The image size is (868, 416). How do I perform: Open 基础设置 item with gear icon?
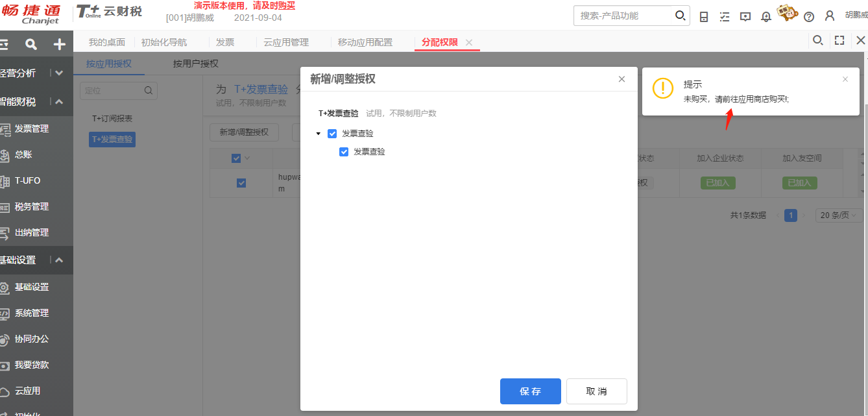click(32, 287)
